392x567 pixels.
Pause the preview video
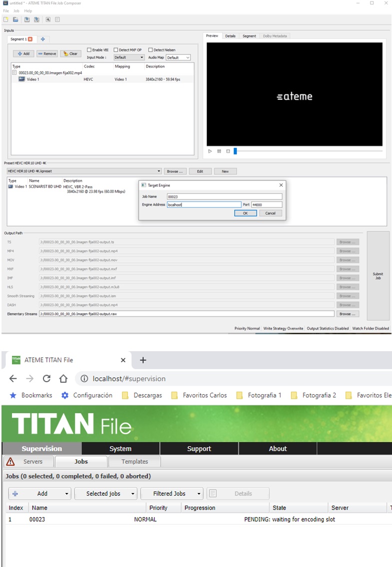click(219, 151)
